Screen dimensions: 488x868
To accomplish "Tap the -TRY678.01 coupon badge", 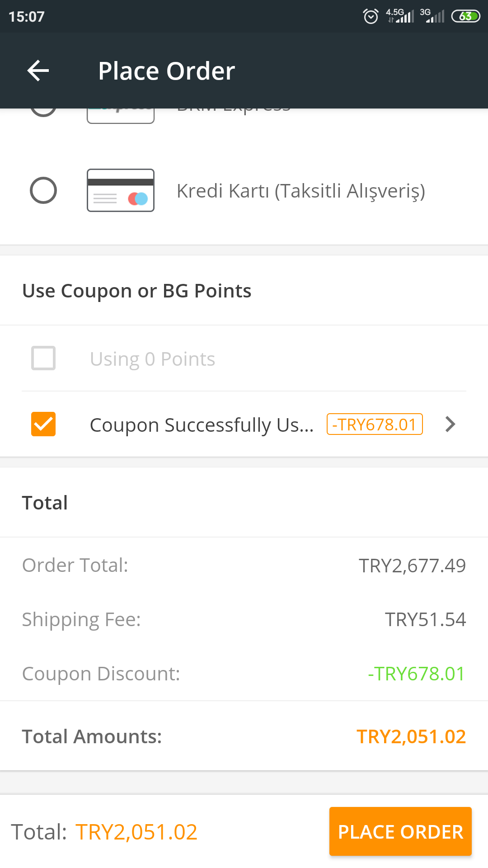I will [x=375, y=424].
